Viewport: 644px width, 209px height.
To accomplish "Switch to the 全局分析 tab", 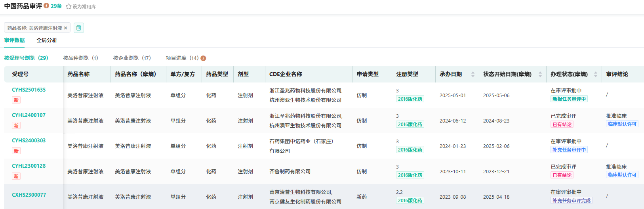I will (x=47, y=40).
